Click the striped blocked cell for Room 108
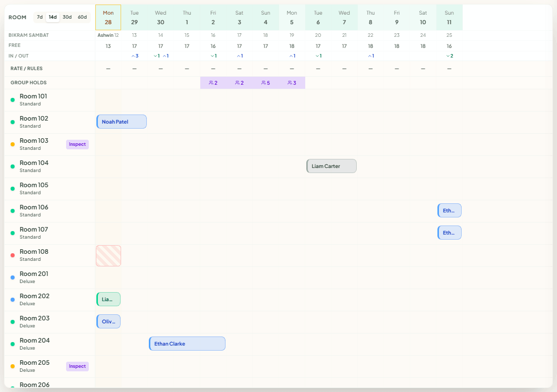Image resolution: width=557 pixels, height=392 pixels. (108, 256)
